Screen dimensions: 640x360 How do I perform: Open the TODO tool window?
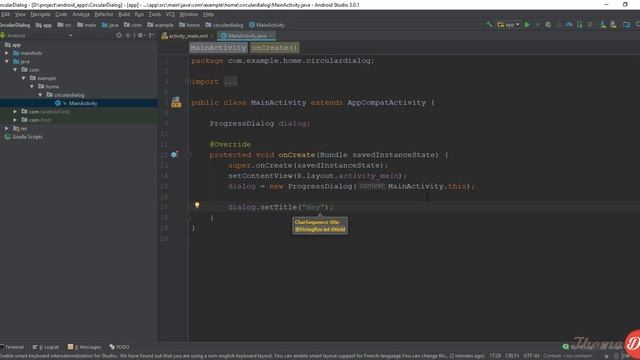pos(119,347)
